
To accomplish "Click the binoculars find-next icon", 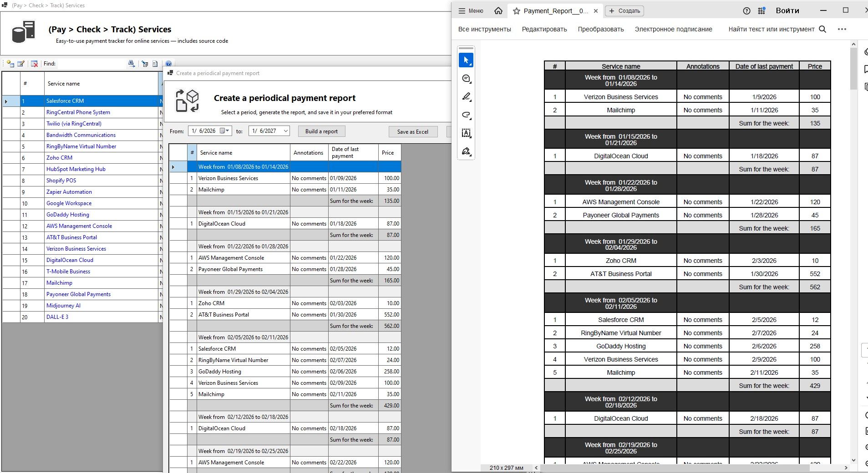I will (132, 64).
